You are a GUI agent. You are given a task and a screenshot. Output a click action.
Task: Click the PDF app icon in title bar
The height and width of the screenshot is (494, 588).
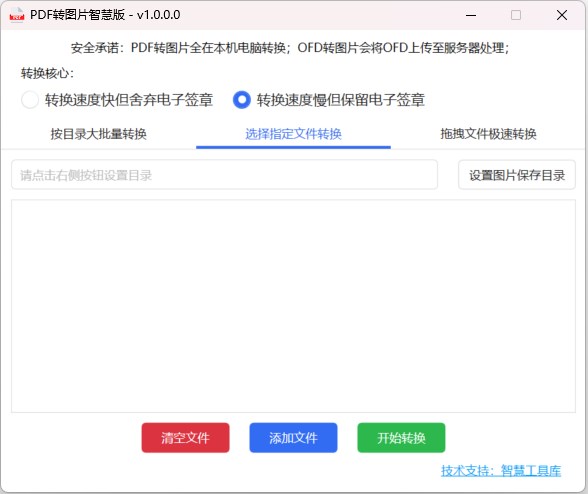pyautogui.click(x=16, y=15)
